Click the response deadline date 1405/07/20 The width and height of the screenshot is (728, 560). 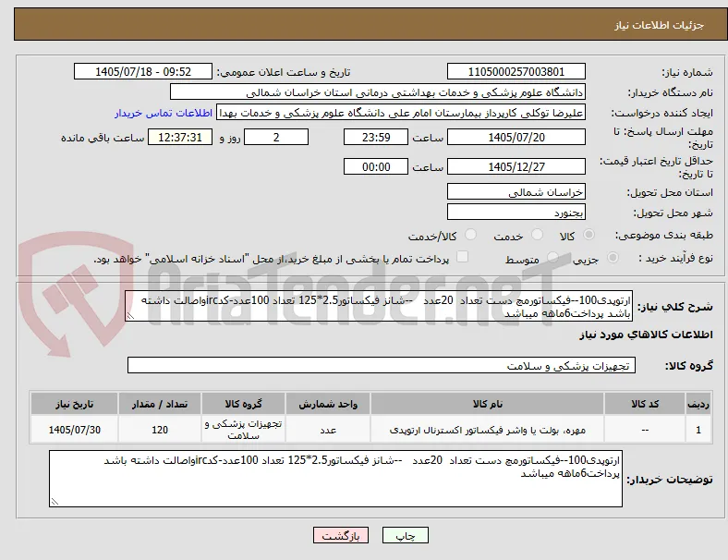click(516, 137)
